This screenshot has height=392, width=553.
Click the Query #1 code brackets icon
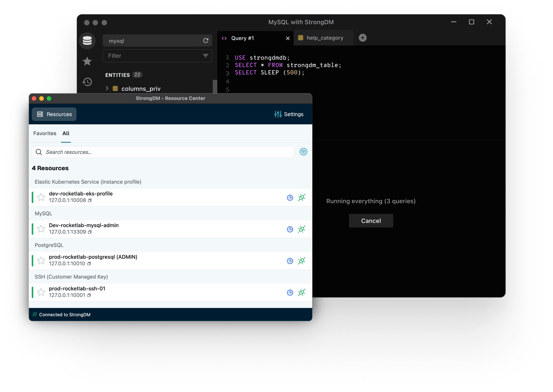tap(224, 38)
